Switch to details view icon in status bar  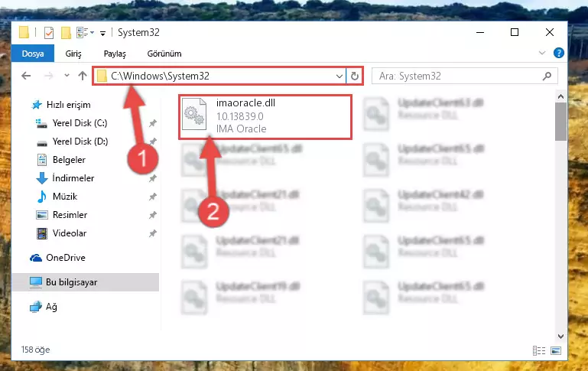[x=539, y=350]
